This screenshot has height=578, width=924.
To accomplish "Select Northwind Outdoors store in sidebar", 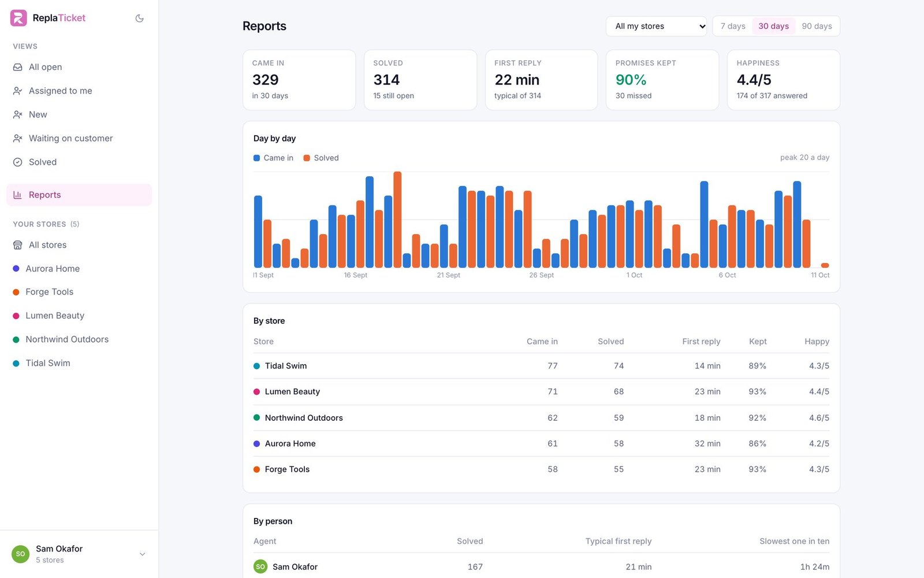I will (x=79, y=339).
